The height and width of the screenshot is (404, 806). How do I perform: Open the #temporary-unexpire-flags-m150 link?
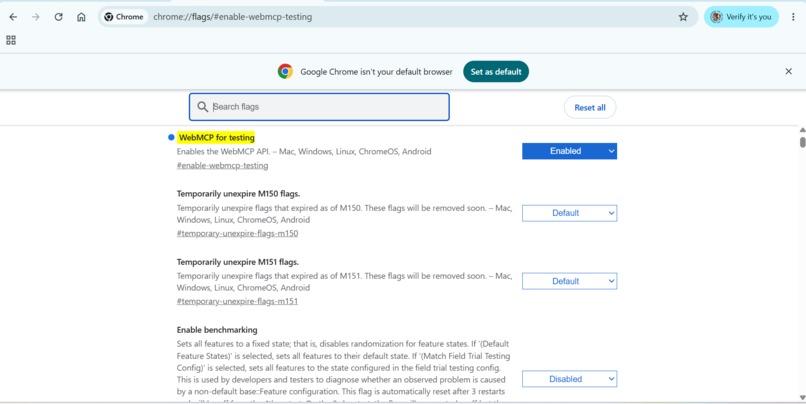point(237,233)
